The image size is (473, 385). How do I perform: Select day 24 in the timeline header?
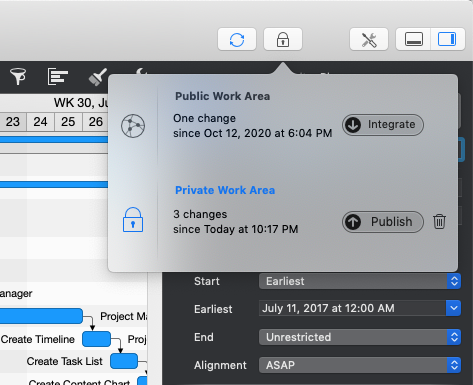[40, 122]
